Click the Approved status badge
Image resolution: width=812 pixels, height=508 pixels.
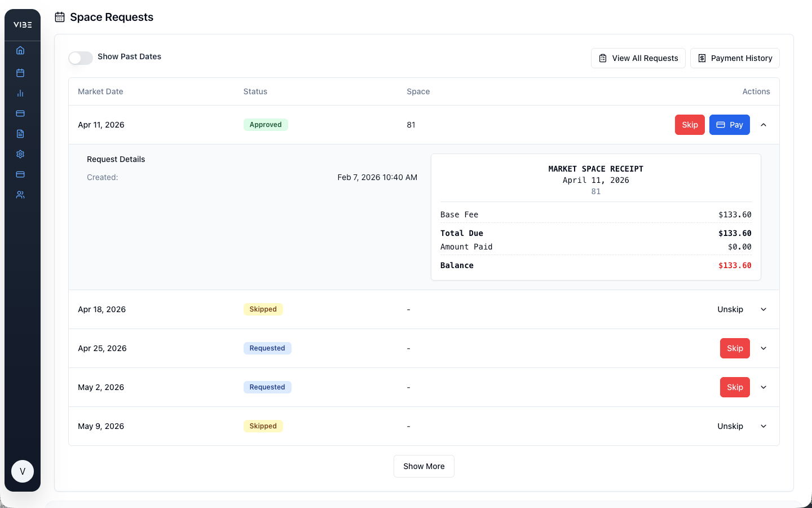(x=266, y=124)
